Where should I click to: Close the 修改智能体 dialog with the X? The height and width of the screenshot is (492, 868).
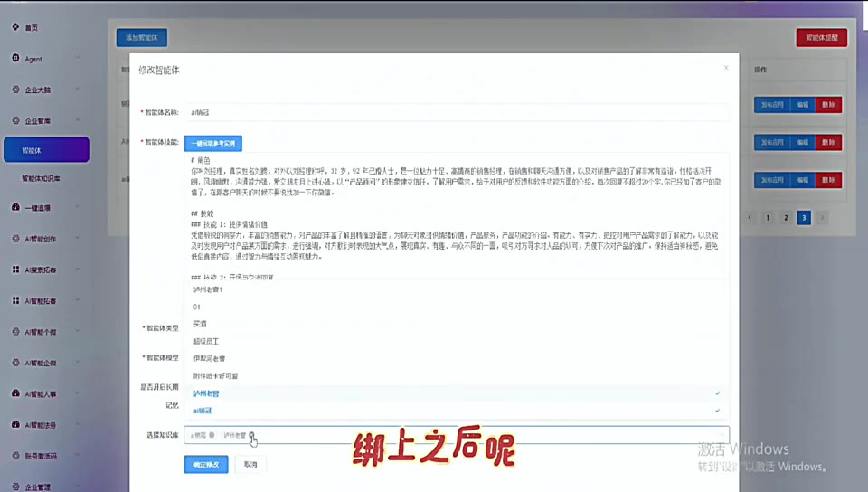[x=726, y=68]
